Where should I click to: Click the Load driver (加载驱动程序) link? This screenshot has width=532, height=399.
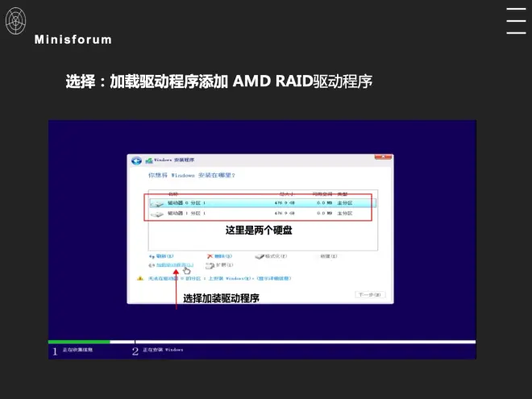pyautogui.click(x=175, y=265)
